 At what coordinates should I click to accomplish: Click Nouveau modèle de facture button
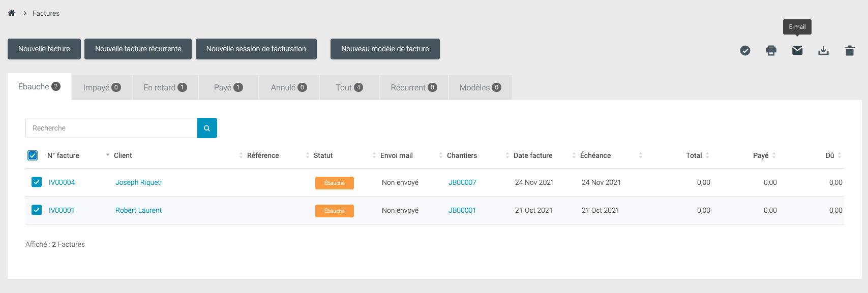tap(385, 49)
